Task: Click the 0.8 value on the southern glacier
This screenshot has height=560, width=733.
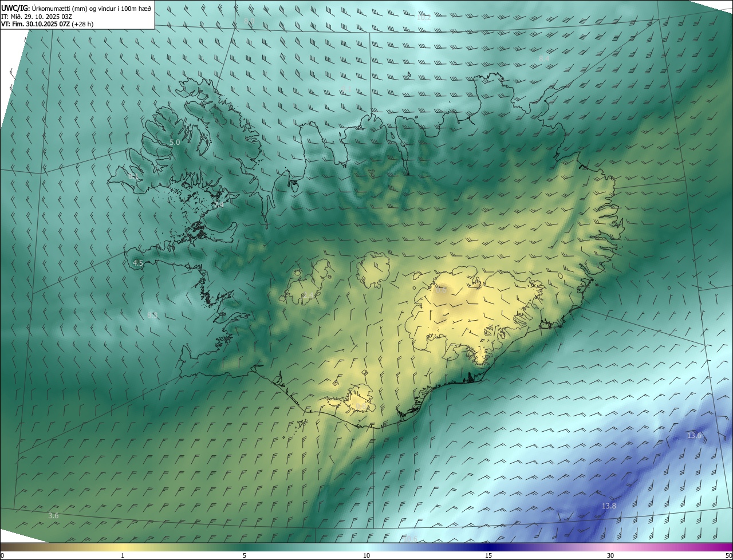Action: (361, 407)
